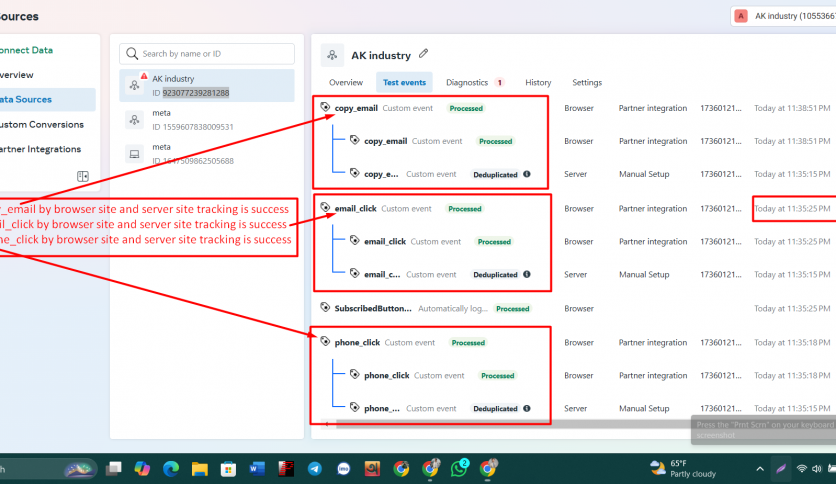Click the red A account avatar
The width and height of the screenshot is (836, 484).
tap(741, 16)
